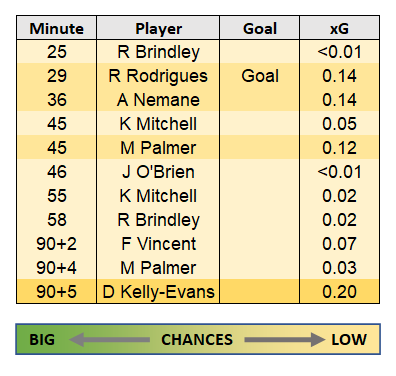
Task: Select the R Rodrigues player cell
Action: click(x=158, y=76)
